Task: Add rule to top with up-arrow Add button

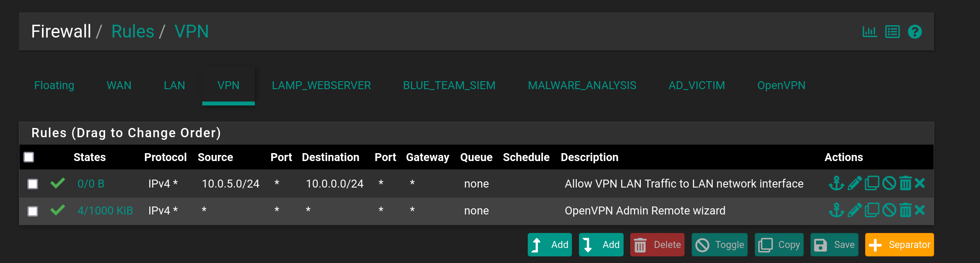Action: (550, 244)
